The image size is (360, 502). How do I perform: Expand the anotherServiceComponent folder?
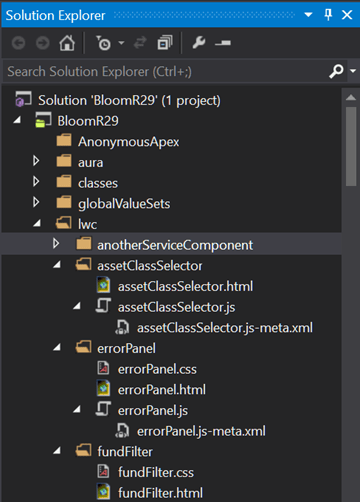coord(56,244)
